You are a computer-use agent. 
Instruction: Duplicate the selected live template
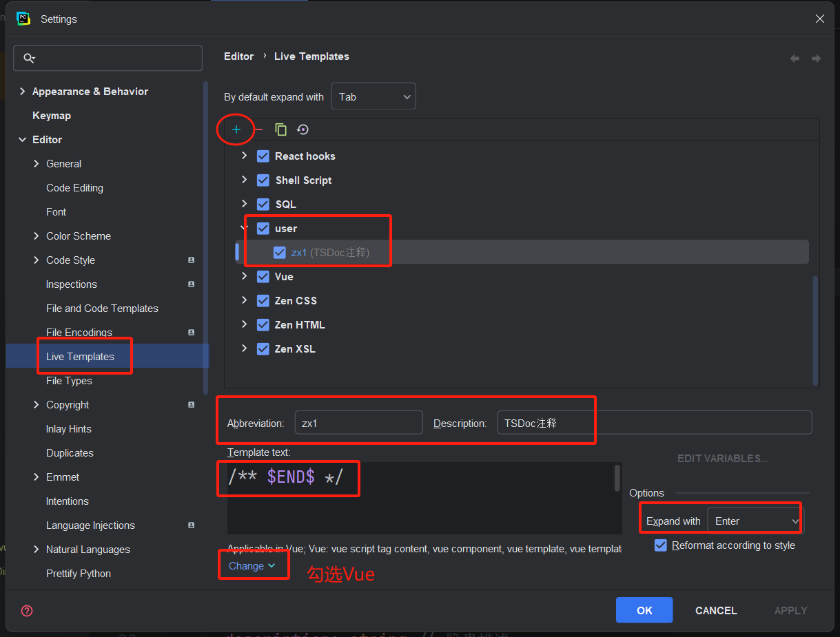(280, 129)
